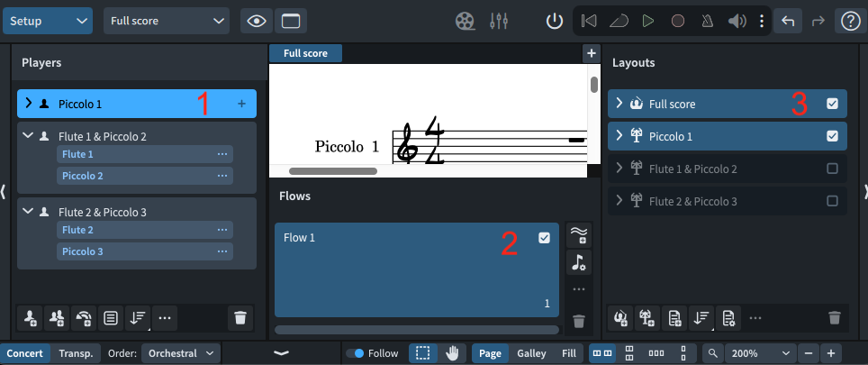Delete player using Players panel trash icon

tap(240, 317)
